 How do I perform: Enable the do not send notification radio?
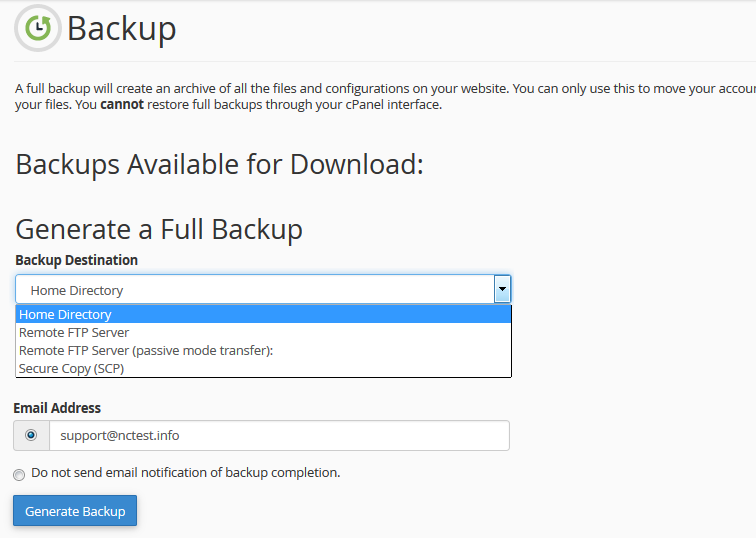19,474
